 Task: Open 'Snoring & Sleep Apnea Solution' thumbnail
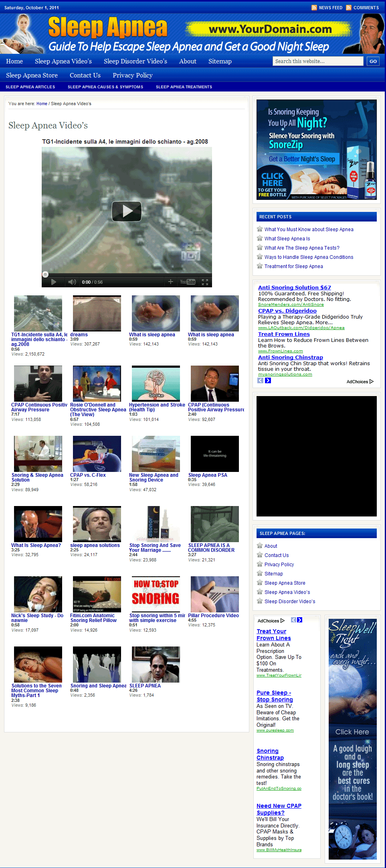point(38,454)
